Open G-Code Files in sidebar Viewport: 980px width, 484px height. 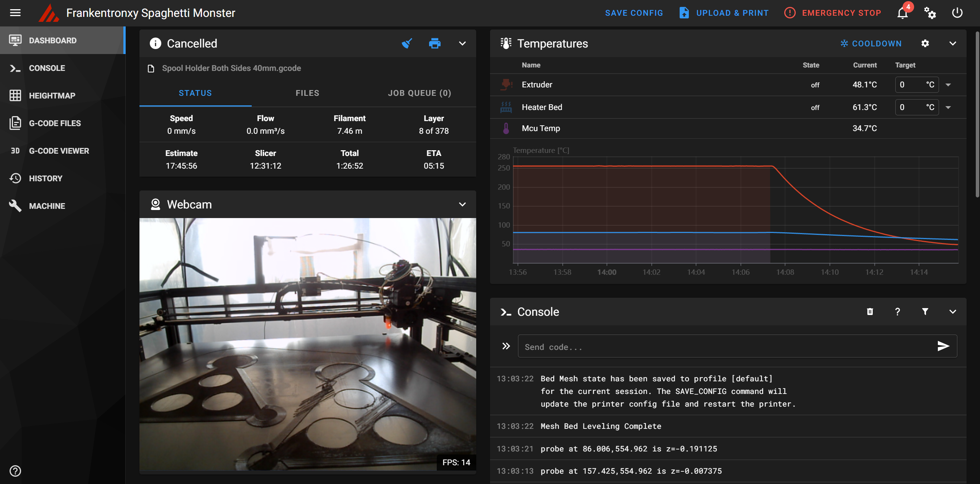pyautogui.click(x=63, y=123)
